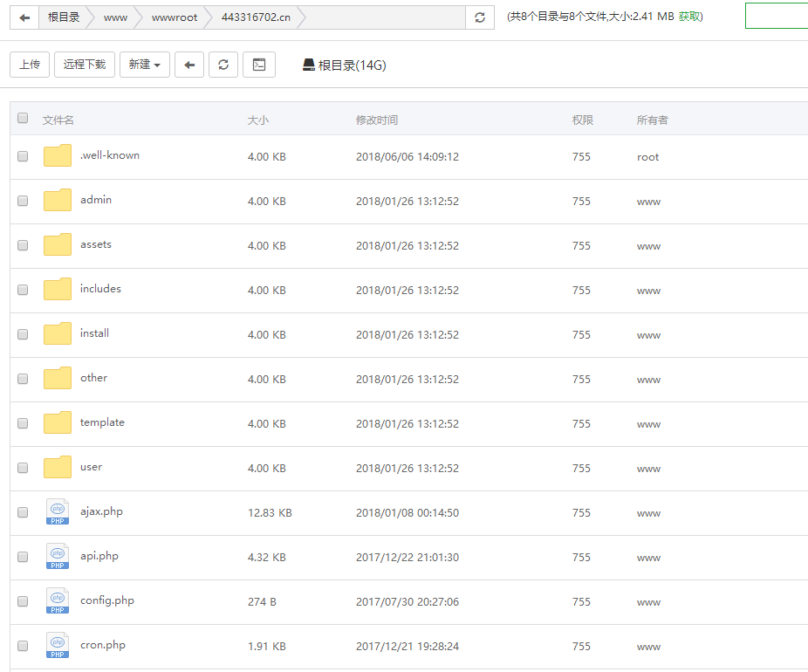Click the search input field at top right
The height and width of the screenshot is (672, 808).
click(776, 16)
